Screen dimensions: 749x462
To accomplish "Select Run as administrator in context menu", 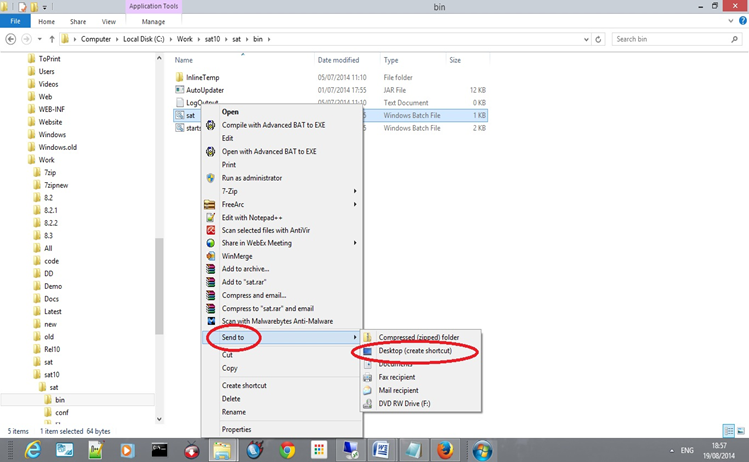I will 251,178.
